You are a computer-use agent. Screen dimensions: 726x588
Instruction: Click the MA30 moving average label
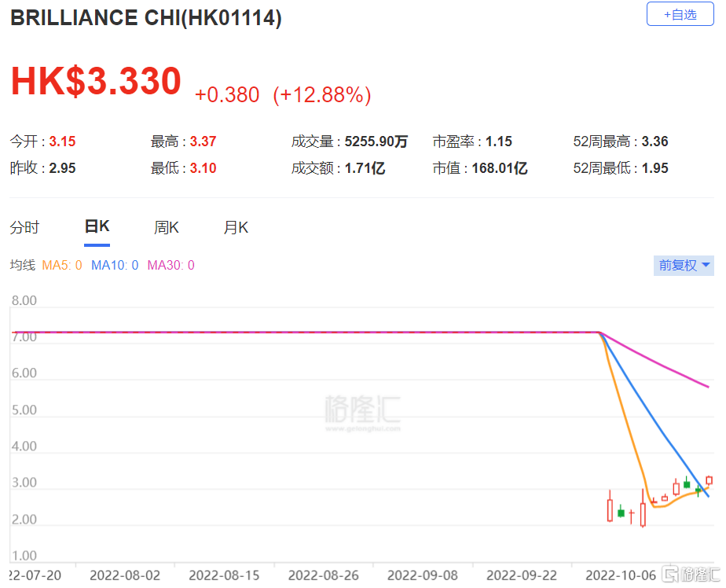[170, 265]
